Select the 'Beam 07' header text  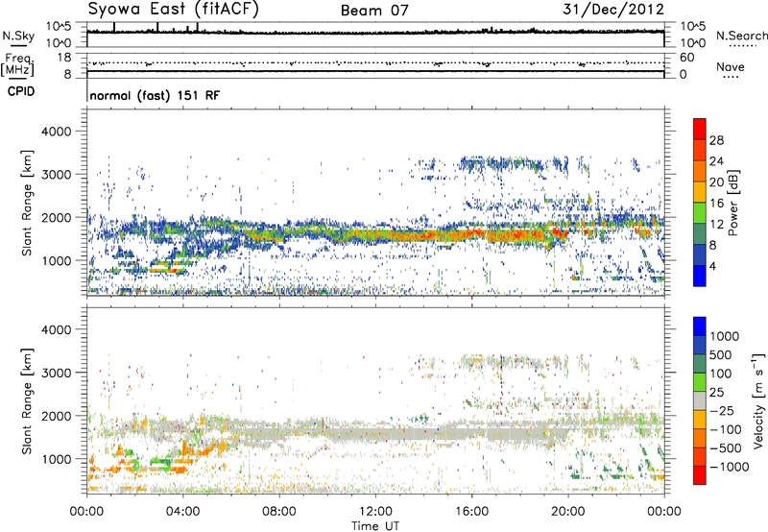(x=374, y=11)
